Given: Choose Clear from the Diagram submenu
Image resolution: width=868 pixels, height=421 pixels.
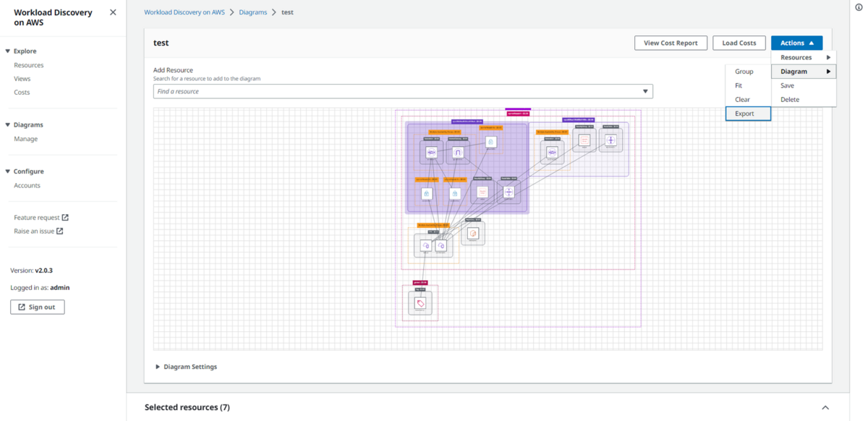Looking at the screenshot, I should point(748,100).
